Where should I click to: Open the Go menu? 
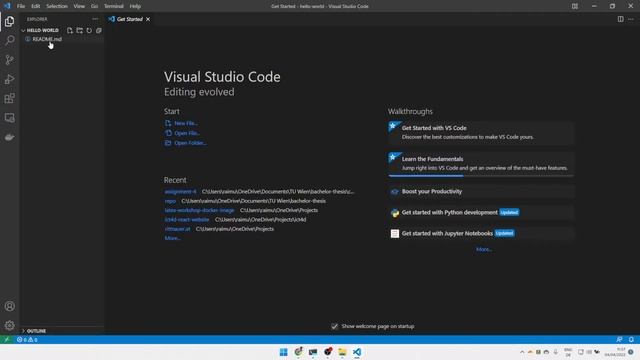click(94, 6)
